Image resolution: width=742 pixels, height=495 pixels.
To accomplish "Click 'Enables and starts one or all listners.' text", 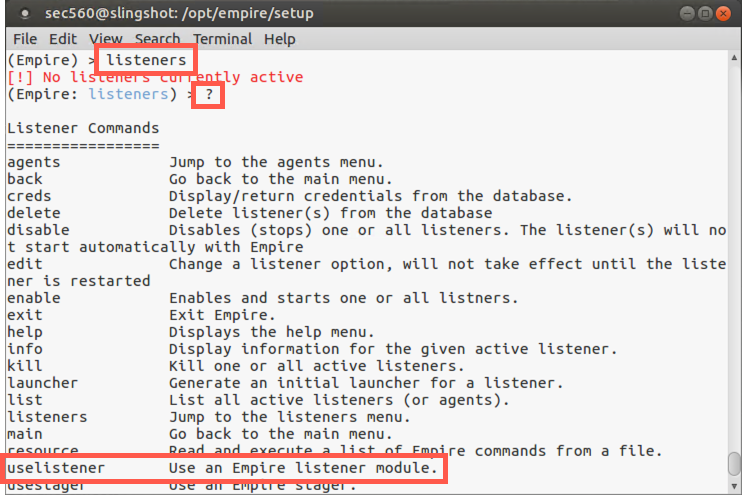I will point(344,298).
